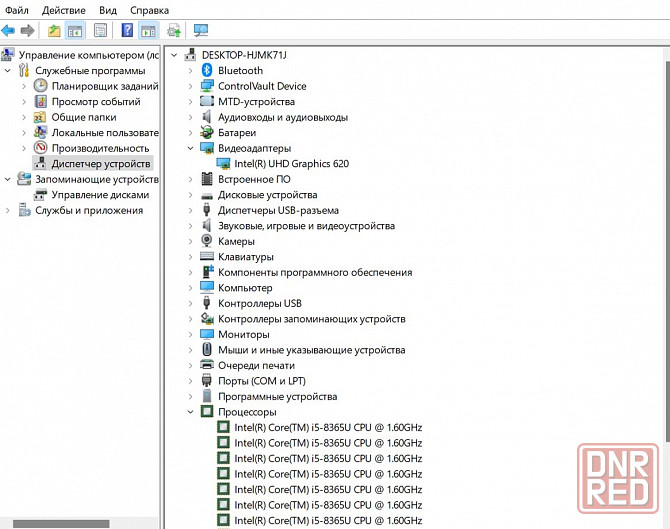Collapse the Запоминающие устройства node arrow
This screenshot has height=529, width=670.
click(x=8, y=179)
